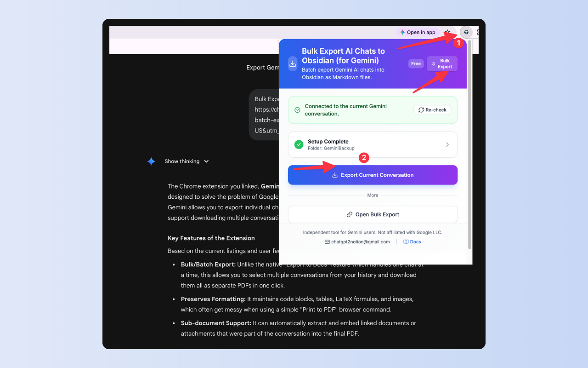Click the chatgpt2notion@gmail.com email link
This screenshot has width=588, height=368.
[361, 242]
